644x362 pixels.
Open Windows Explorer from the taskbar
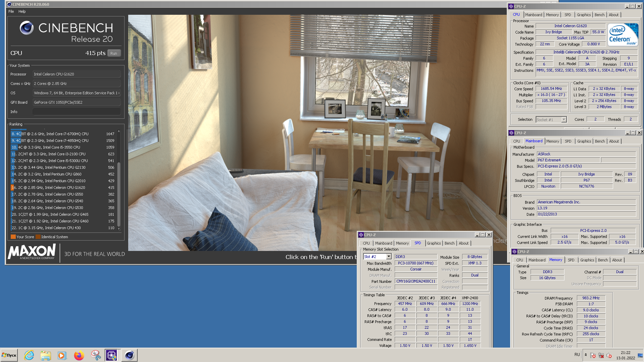point(46,355)
